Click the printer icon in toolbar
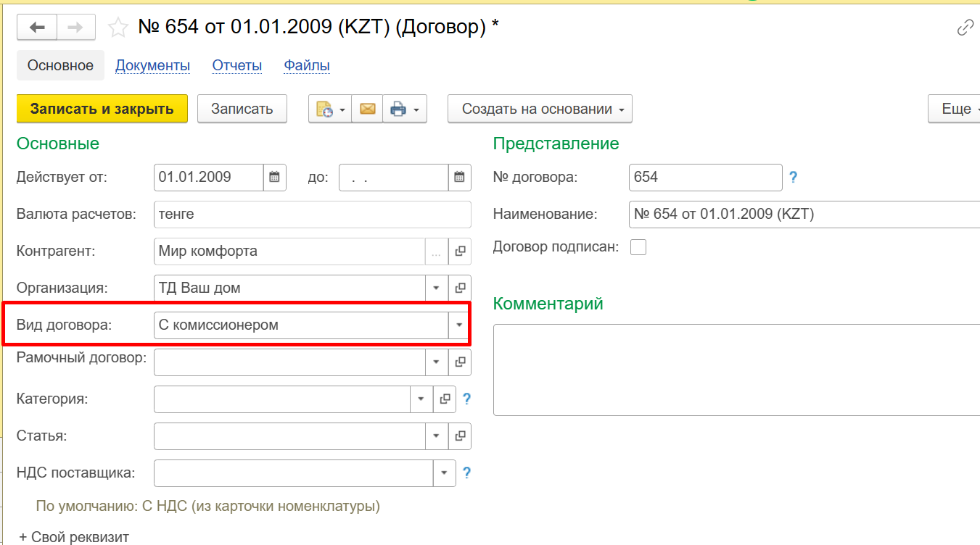 point(398,109)
